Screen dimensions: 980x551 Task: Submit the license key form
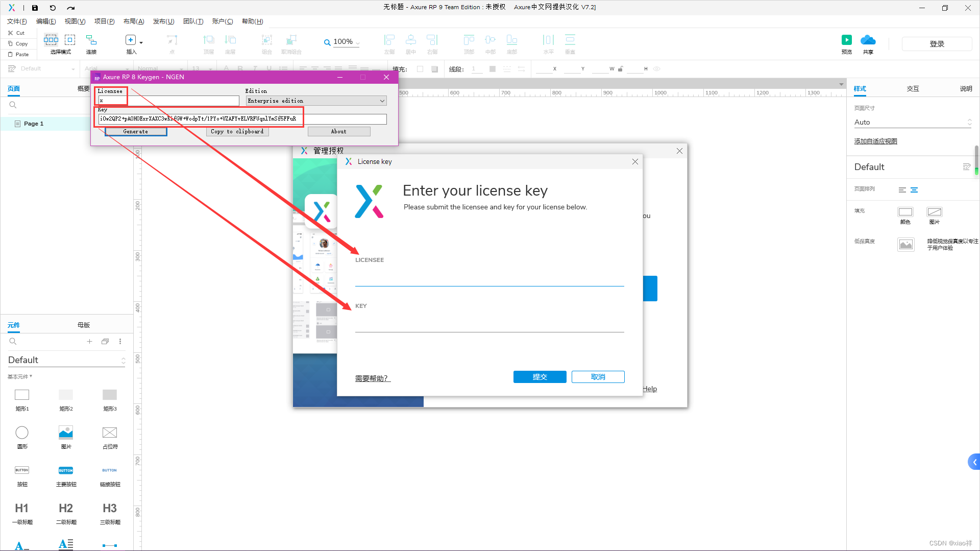click(540, 377)
